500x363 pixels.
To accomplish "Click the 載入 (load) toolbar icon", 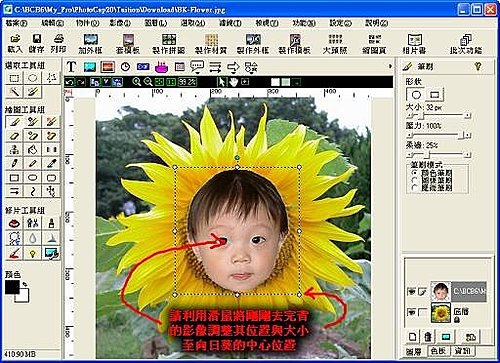I will [15, 44].
